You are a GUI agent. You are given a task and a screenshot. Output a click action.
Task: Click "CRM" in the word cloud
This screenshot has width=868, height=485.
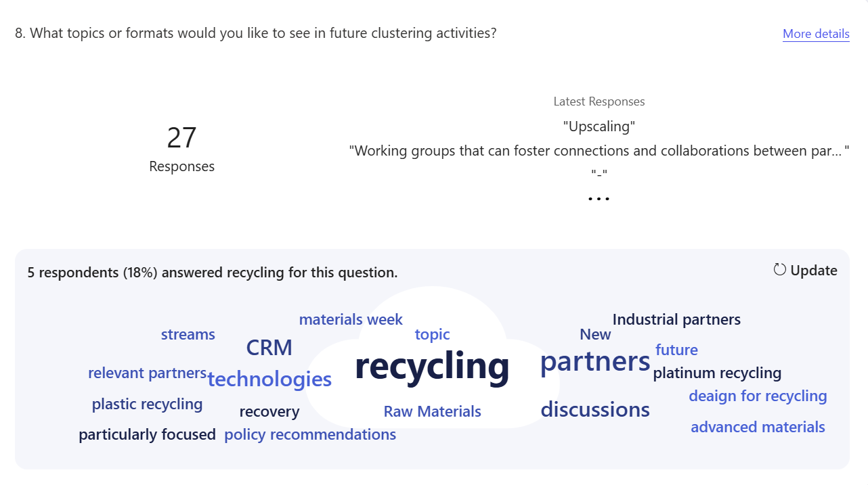pos(269,348)
